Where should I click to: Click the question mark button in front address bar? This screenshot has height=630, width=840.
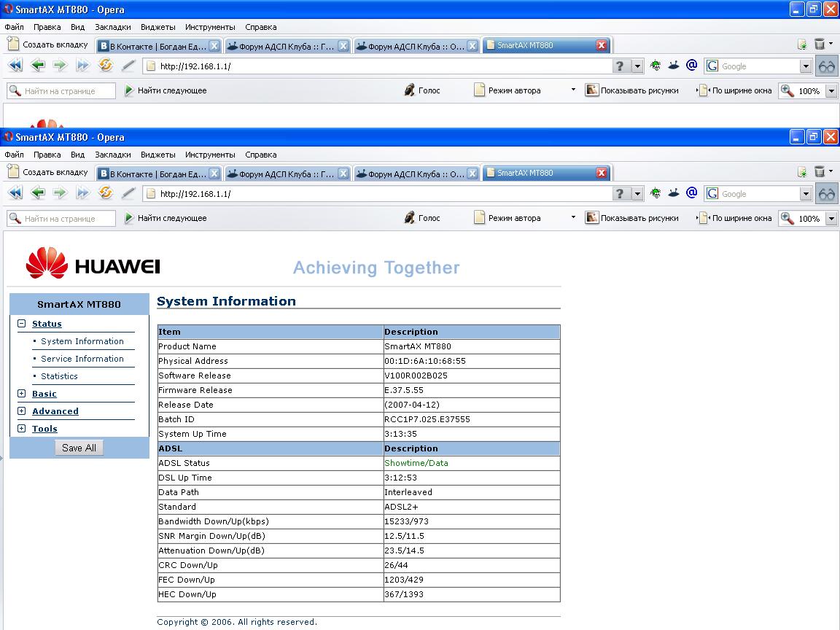pos(620,194)
